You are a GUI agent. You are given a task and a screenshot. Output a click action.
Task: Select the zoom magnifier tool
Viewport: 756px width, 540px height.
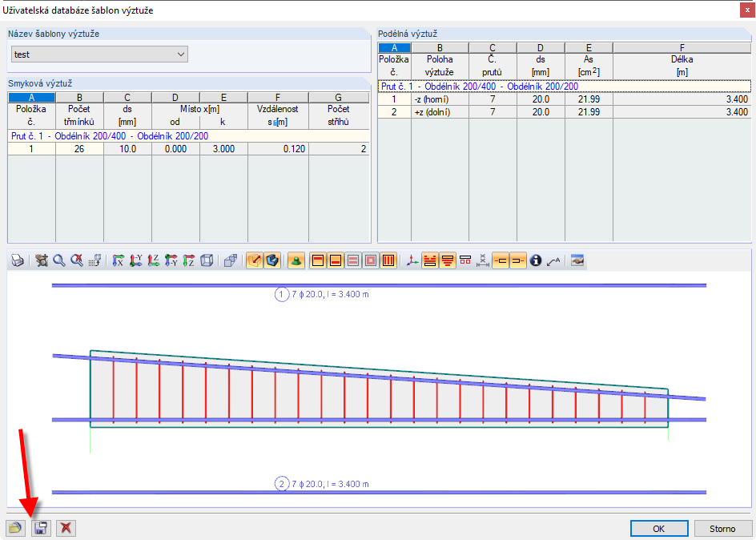point(58,261)
